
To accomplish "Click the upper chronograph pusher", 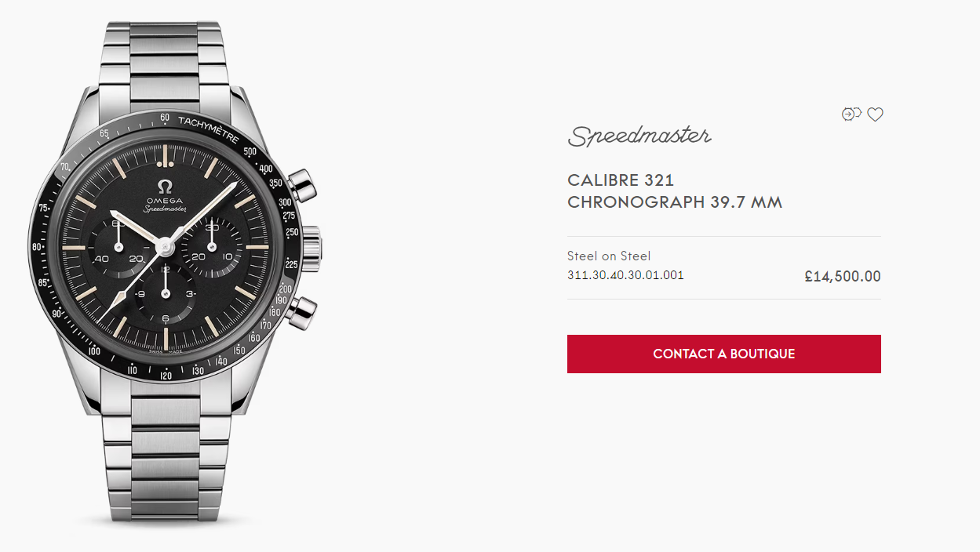I will (x=301, y=186).
